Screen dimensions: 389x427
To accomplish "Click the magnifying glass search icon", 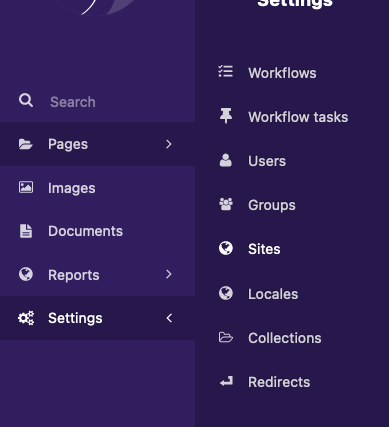I will coord(26,100).
